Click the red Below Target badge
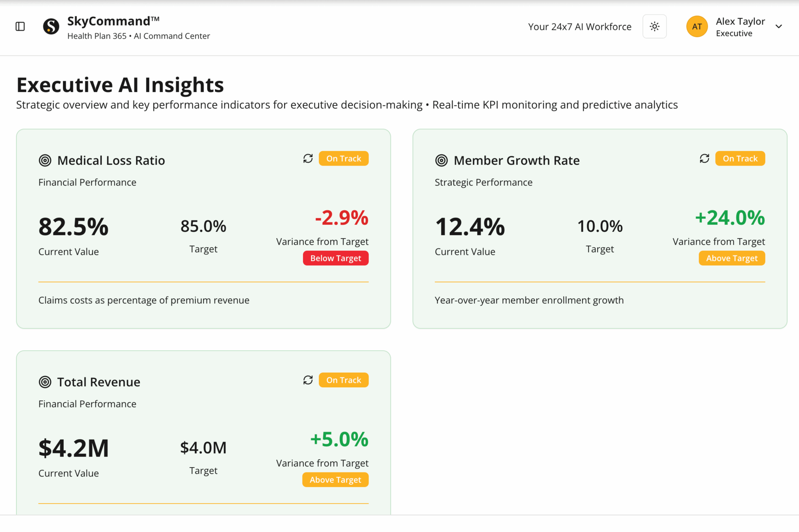 coord(336,258)
